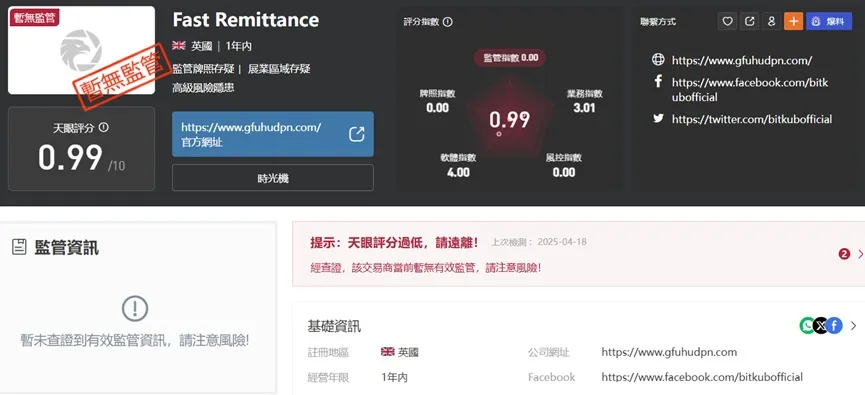Screen dimensions: 865x395
Task: Open the 公司網址 https://www.gfuhudpn.com link
Action: (x=669, y=352)
